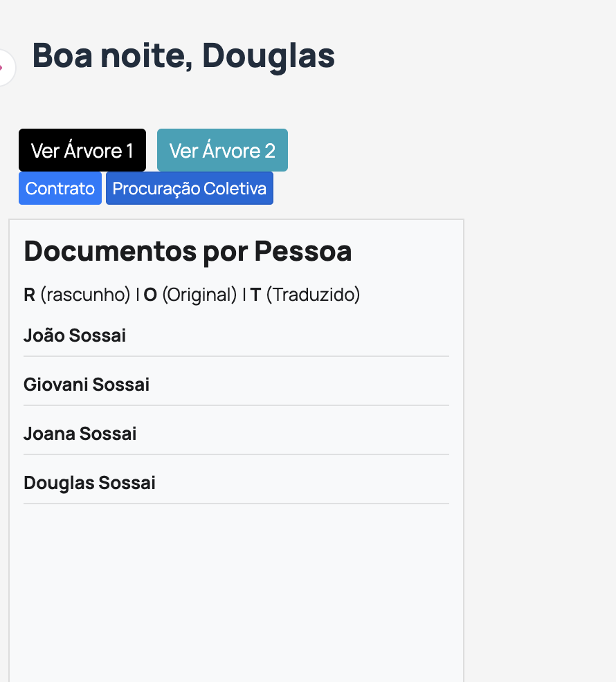Click the O (Original) legend label

pyautogui.click(x=190, y=295)
